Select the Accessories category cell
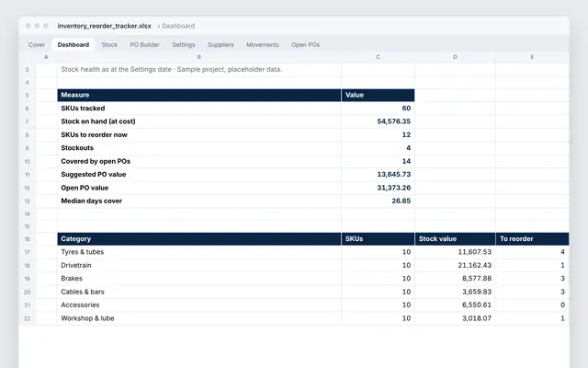The height and width of the screenshot is (368, 588). 199,305
